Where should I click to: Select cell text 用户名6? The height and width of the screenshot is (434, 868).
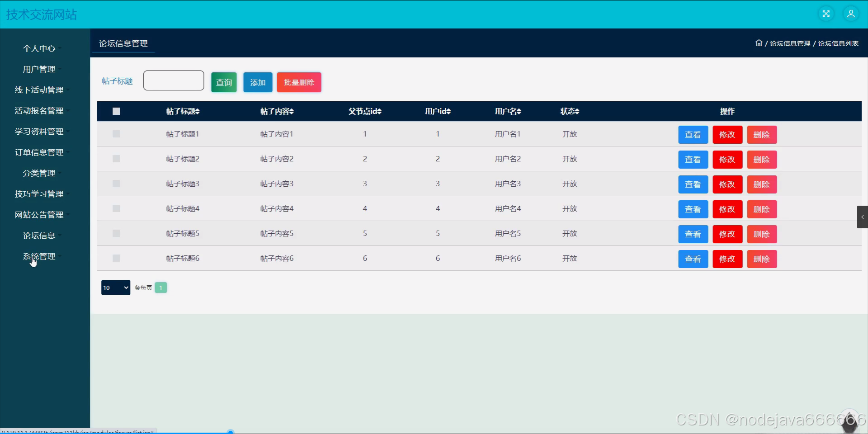click(x=508, y=258)
